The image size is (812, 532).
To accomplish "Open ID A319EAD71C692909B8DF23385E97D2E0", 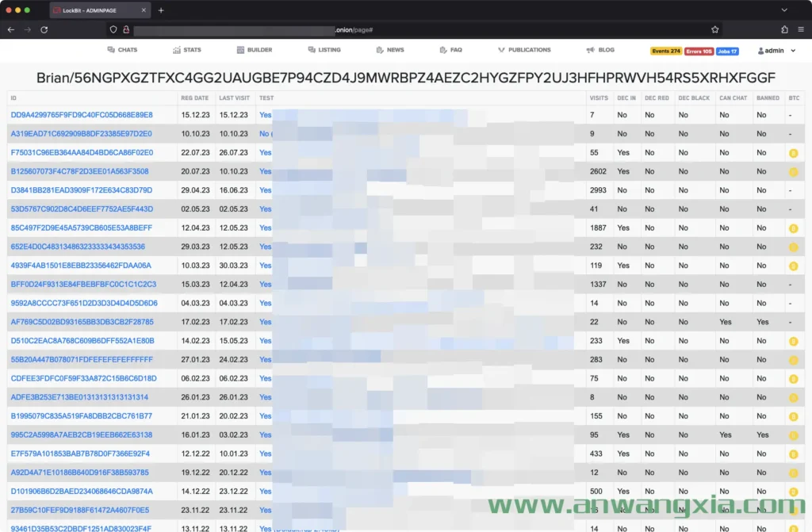I will [x=82, y=134].
